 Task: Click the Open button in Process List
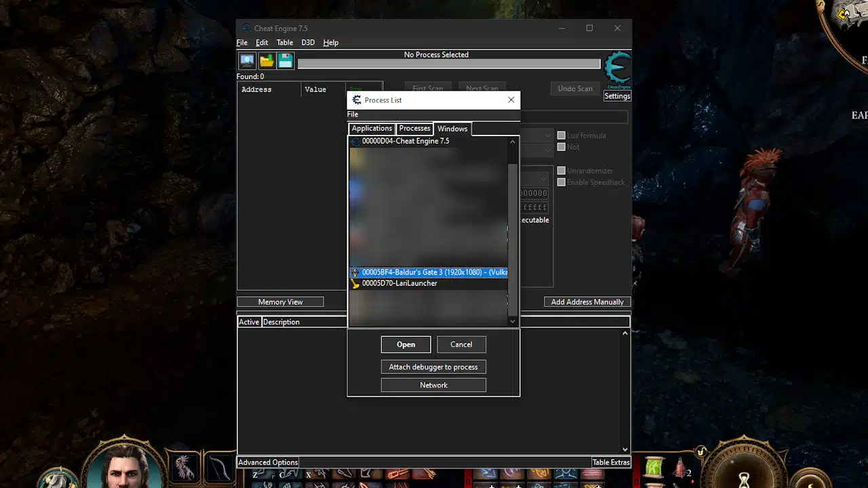click(x=406, y=344)
